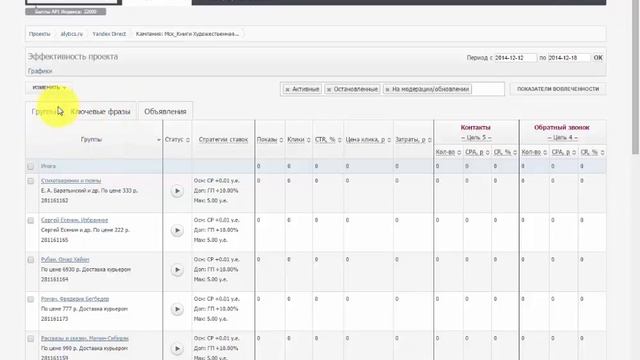Image resolution: width=640 pixels, height=360 pixels.
Task: Open the Обратный звонок Цель 4 selector
Action: click(x=562, y=138)
